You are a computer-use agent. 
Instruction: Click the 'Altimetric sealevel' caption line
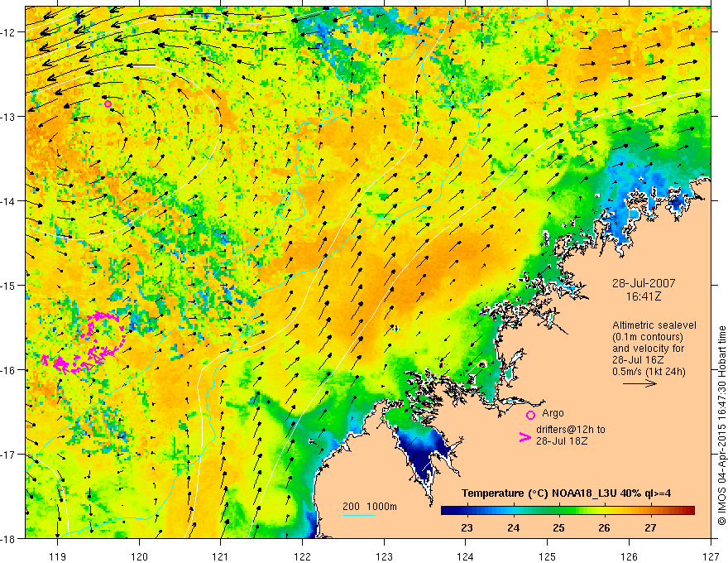(x=654, y=325)
